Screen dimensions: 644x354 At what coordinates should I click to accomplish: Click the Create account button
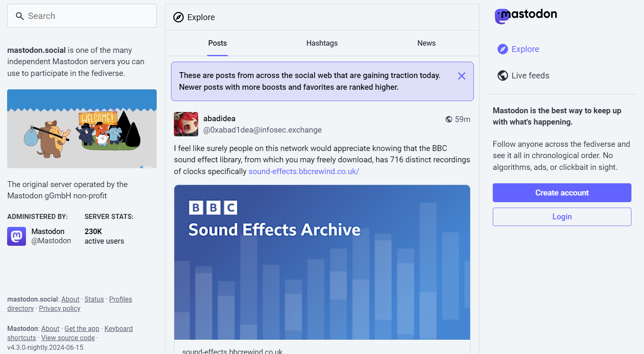pos(562,193)
